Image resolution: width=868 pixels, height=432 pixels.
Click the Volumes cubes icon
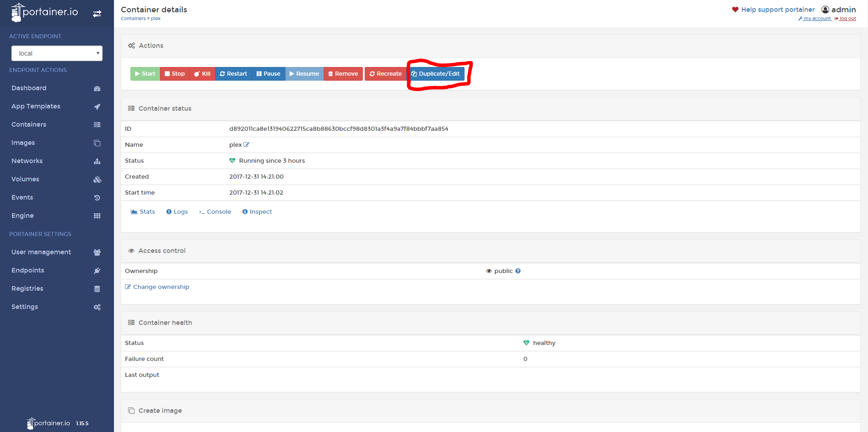tap(97, 180)
